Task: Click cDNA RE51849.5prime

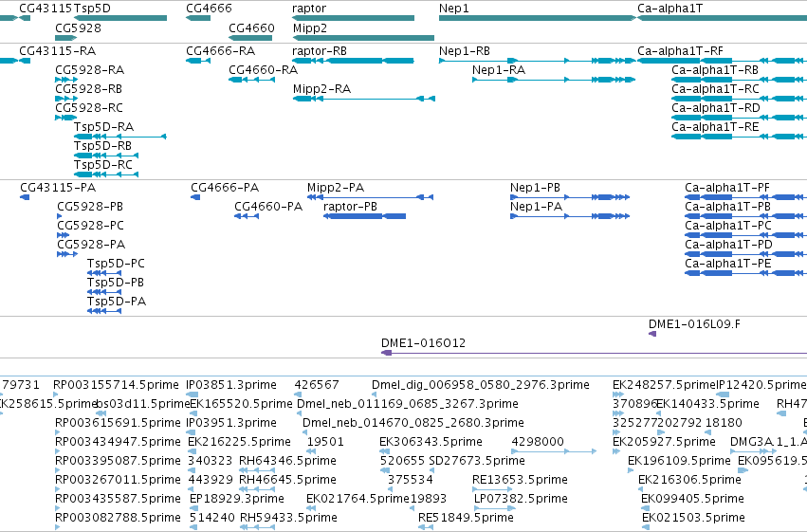Action: pos(466,518)
